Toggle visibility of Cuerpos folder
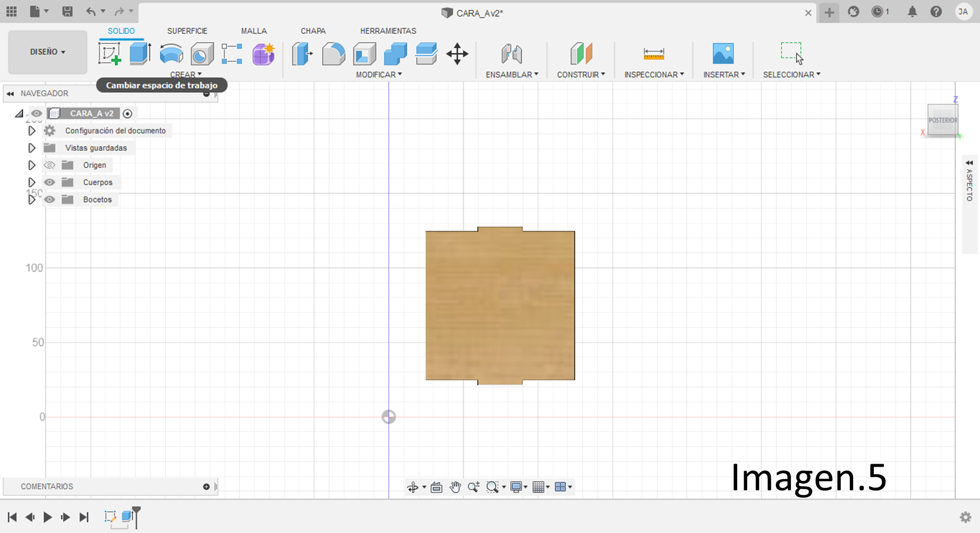Viewport: 980px width, 533px height. [49, 182]
